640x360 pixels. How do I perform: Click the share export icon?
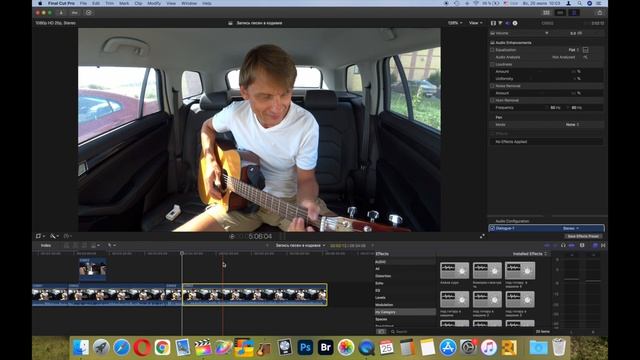(x=600, y=13)
